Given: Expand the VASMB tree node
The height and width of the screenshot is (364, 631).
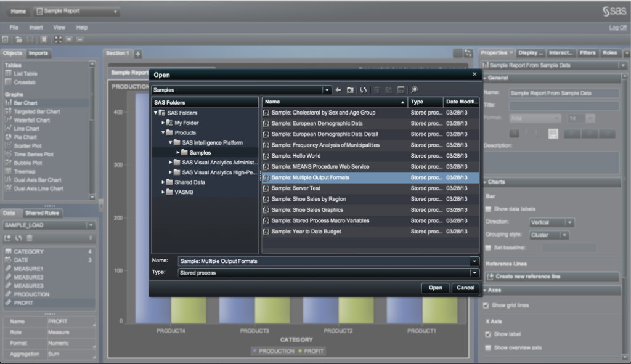Looking at the screenshot, I should tap(163, 192).
